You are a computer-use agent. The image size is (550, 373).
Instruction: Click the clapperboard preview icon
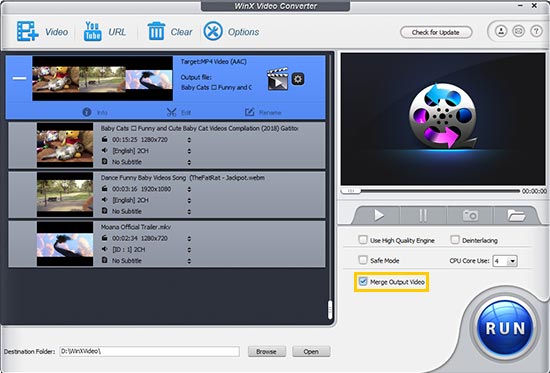tap(277, 79)
